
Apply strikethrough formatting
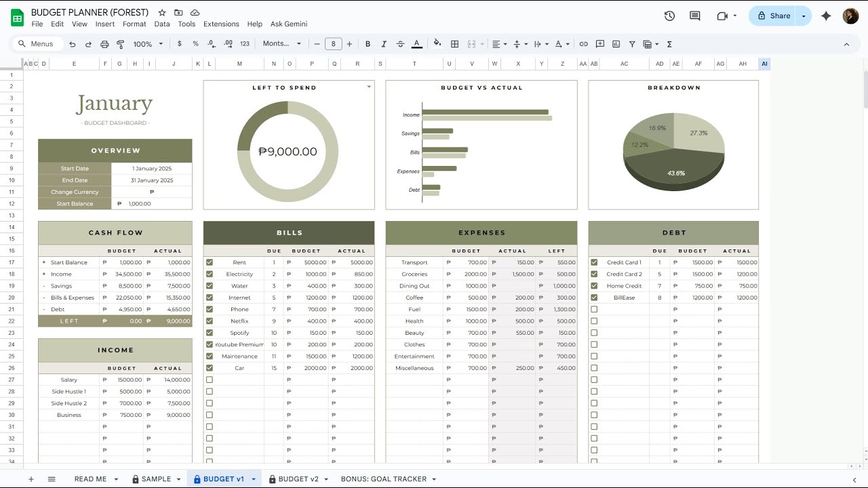[400, 44]
